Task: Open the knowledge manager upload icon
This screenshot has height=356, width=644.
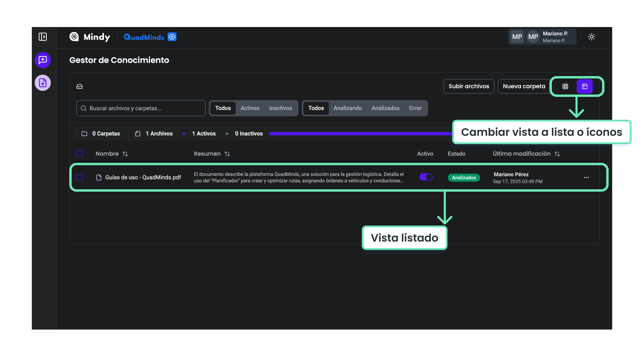Action: tap(43, 83)
